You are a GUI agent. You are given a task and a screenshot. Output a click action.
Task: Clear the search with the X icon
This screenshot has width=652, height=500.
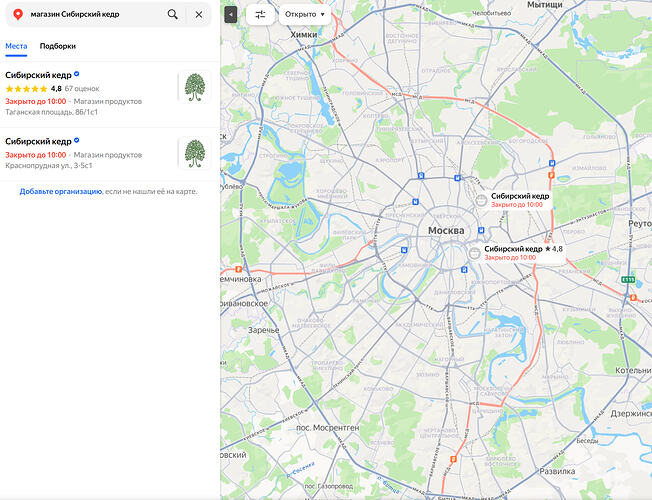(x=198, y=15)
